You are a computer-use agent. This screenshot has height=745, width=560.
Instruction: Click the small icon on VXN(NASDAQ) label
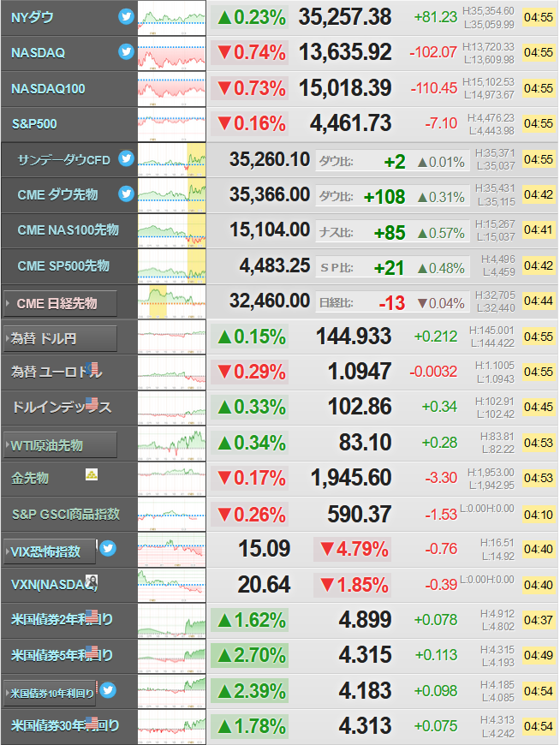point(92,581)
